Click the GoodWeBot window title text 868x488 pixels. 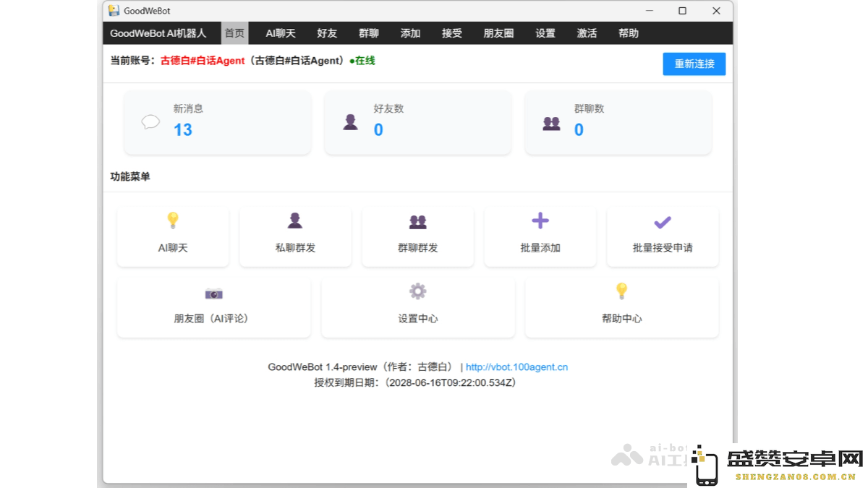pos(147,11)
